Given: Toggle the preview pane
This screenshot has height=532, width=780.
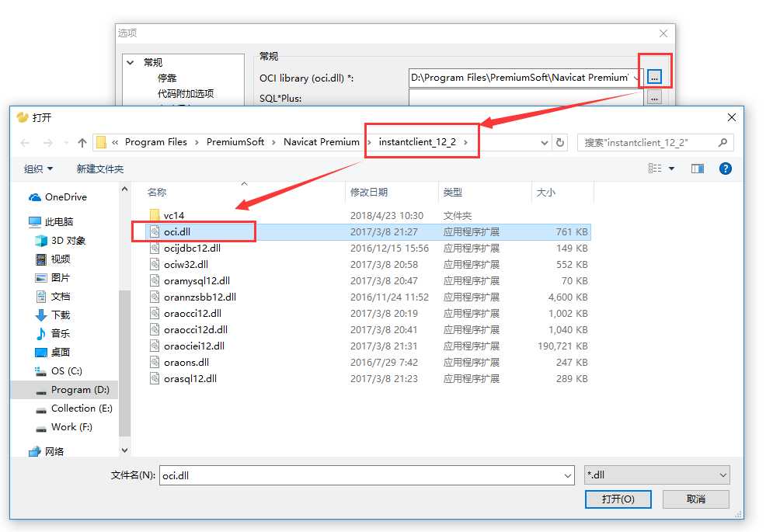Looking at the screenshot, I should 698,169.
